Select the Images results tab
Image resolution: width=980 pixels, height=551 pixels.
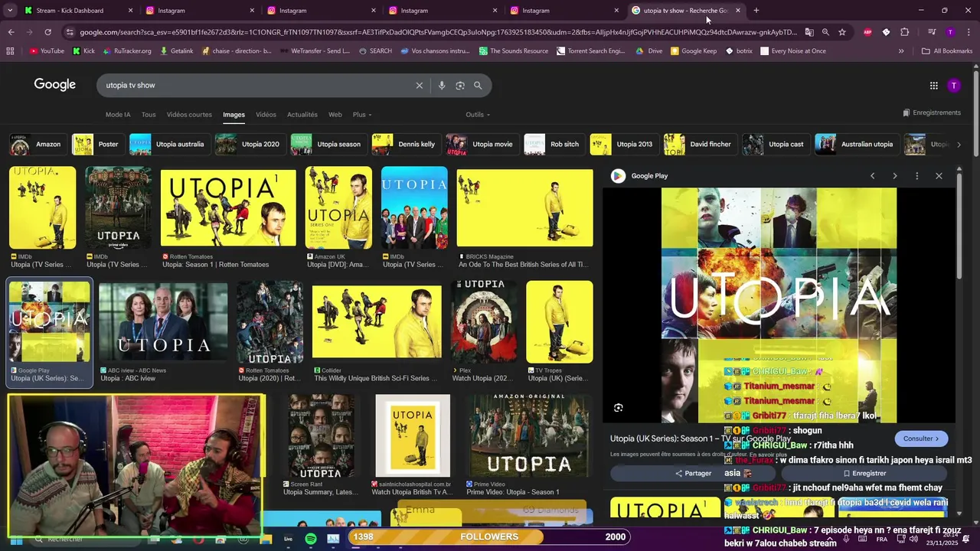[234, 115]
